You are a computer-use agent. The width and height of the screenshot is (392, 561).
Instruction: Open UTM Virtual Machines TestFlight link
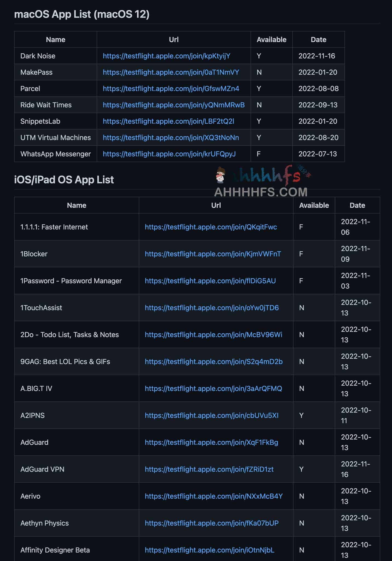(171, 138)
